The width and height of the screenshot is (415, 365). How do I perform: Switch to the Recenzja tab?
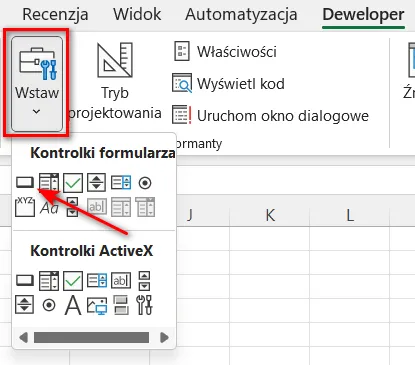click(x=55, y=14)
